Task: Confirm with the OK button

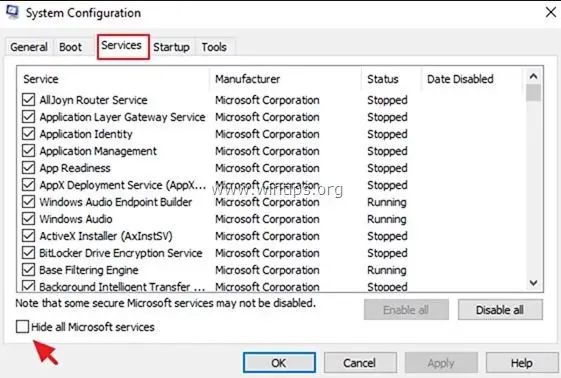Action: point(279,363)
